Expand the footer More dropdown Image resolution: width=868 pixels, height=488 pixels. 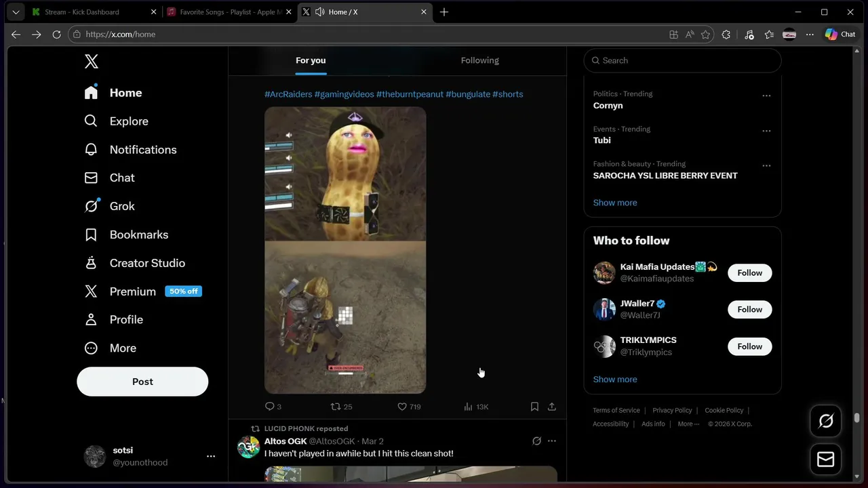coord(688,424)
